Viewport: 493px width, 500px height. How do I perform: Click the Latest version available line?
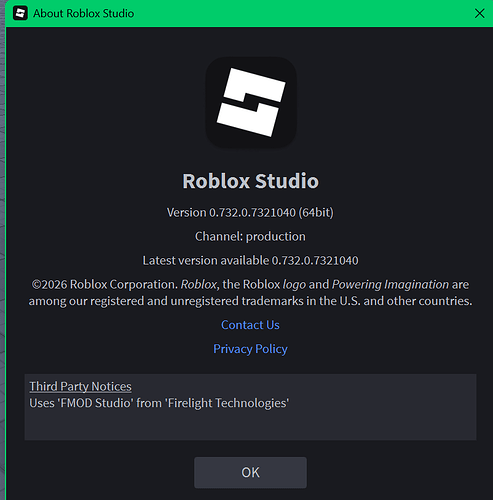[x=250, y=260]
